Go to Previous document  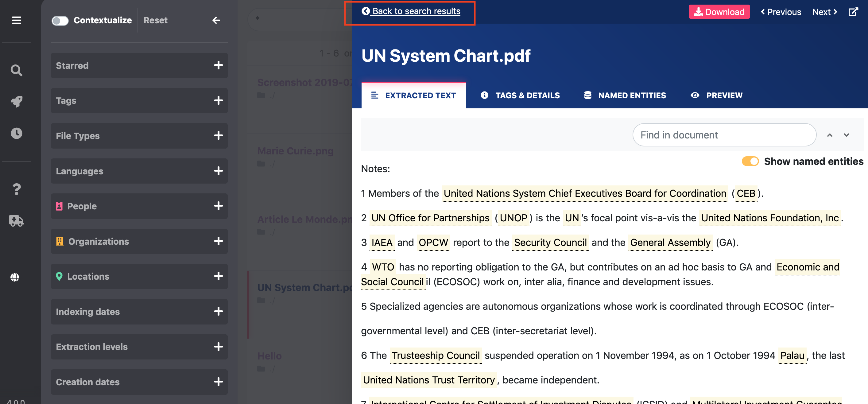tap(781, 12)
